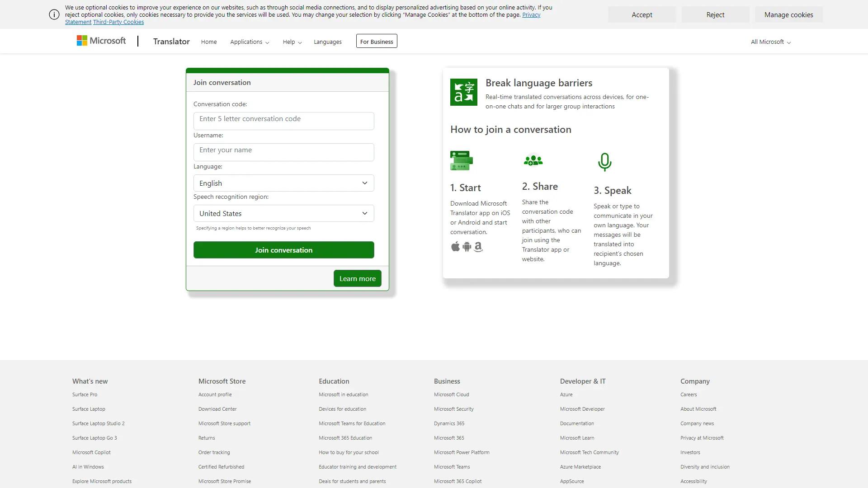The width and height of the screenshot is (868, 488).
Task: Open the Microsoft Store support link
Action: [x=224, y=423]
